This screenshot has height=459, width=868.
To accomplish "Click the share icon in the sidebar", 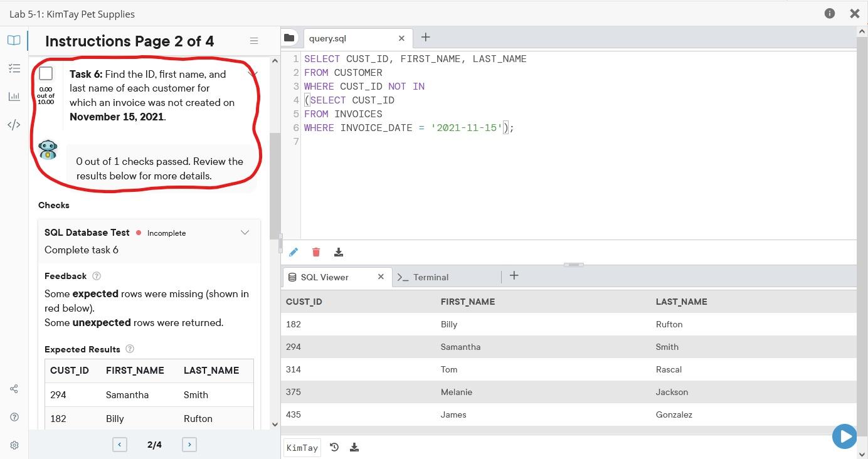I will coord(14,389).
